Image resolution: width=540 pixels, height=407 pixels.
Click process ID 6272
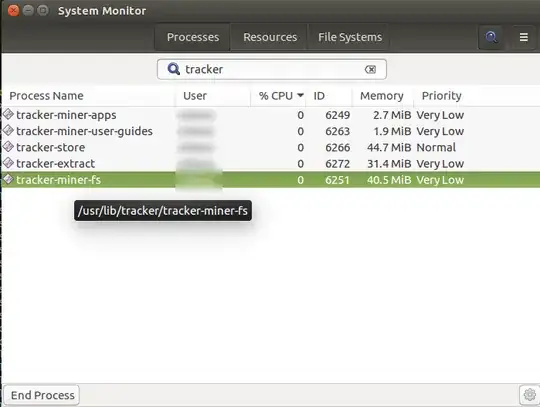tap(338, 164)
